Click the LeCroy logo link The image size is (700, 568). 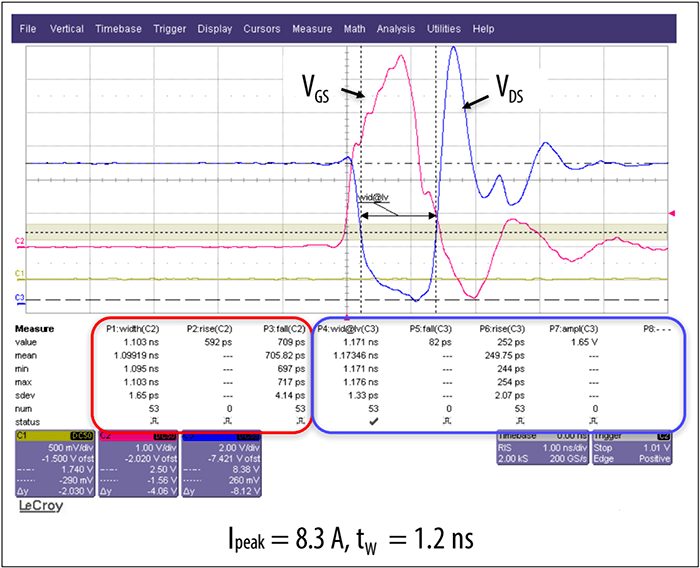[41, 506]
